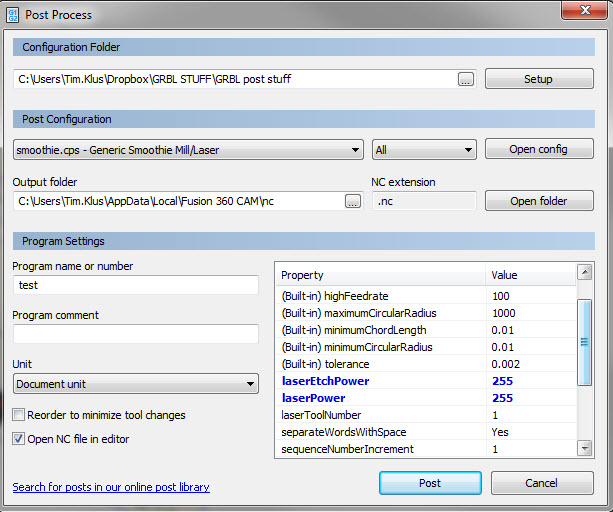Close the Post Process dialog

click(578, 13)
